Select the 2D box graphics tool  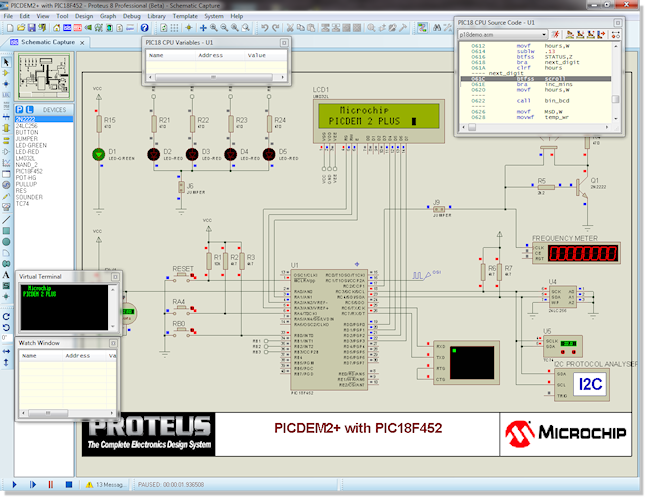pos(6,231)
